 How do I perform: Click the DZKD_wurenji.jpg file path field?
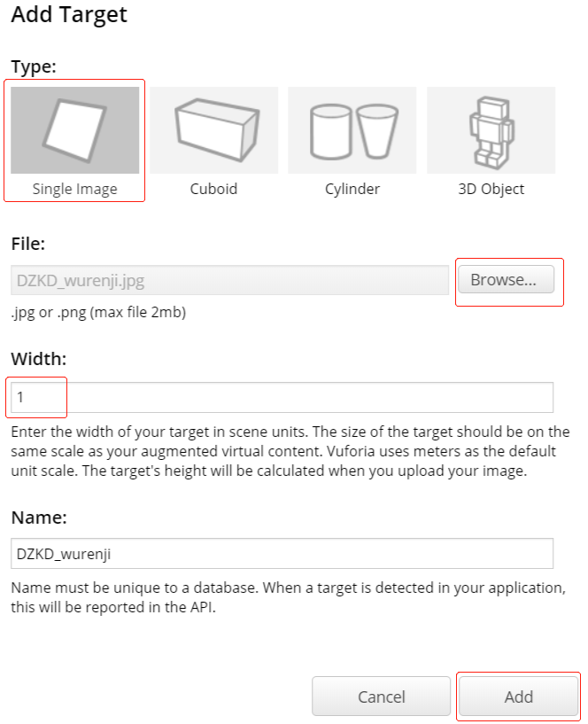click(x=230, y=281)
